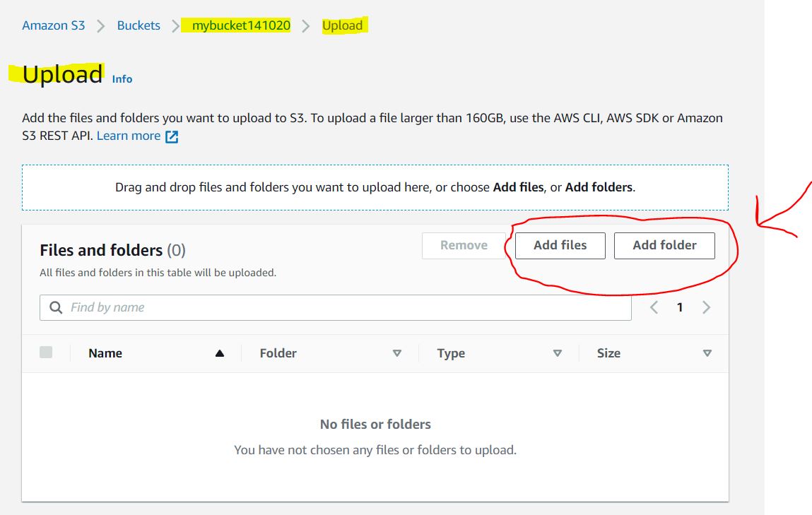Click the disabled Remove button
This screenshot has width=812, height=515.
point(464,245)
